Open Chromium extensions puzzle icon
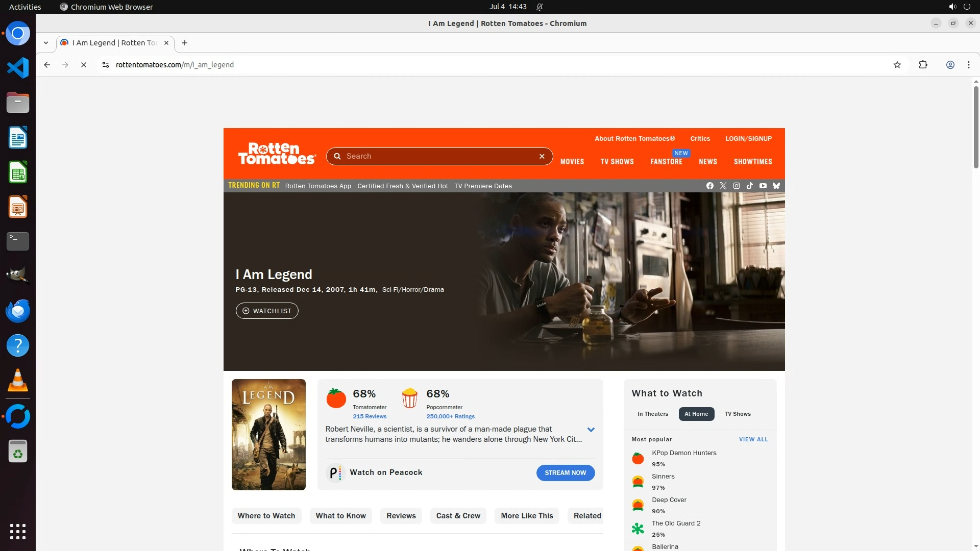This screenshot has width=980, height=551. click(923, 65)
